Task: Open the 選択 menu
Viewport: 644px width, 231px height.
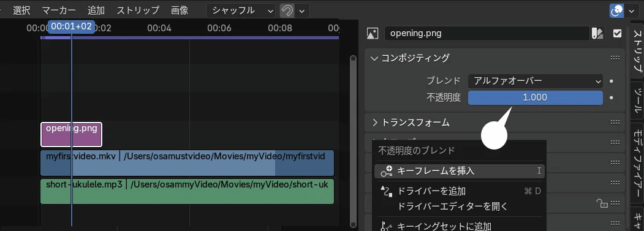Action: click(x=21, y=10)
